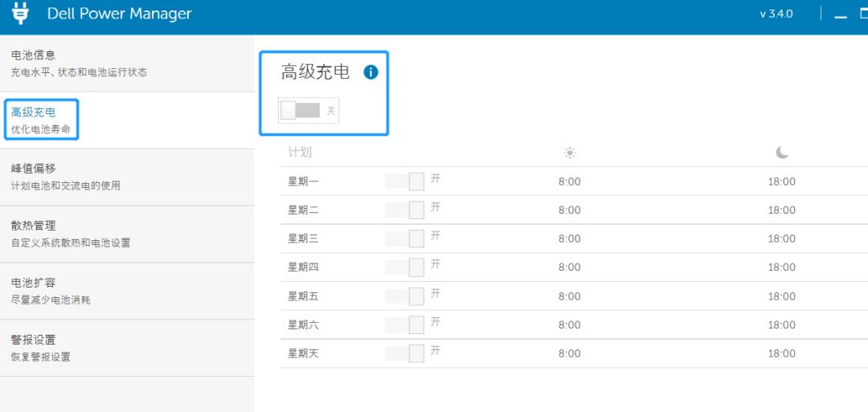Click the moon end-time column icon
This screenshot has height=412, width=868.
(782, 153)
